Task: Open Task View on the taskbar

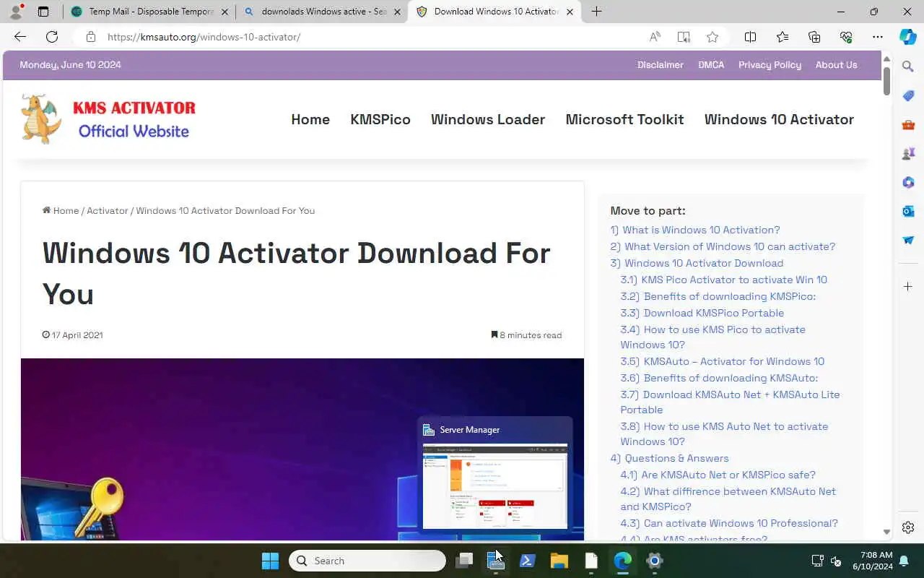Action: pyautogui.click(x=464, y=561)
